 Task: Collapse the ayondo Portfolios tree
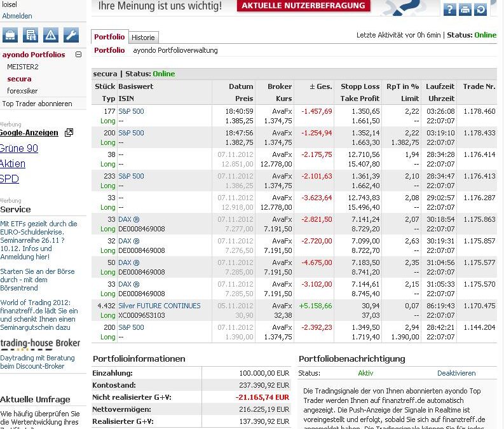79,55
